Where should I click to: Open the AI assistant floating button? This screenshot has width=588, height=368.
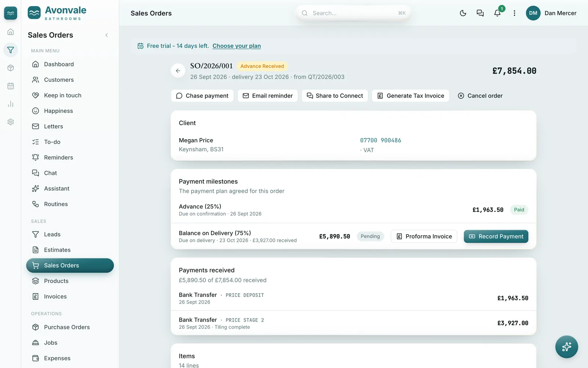[567, 347]
